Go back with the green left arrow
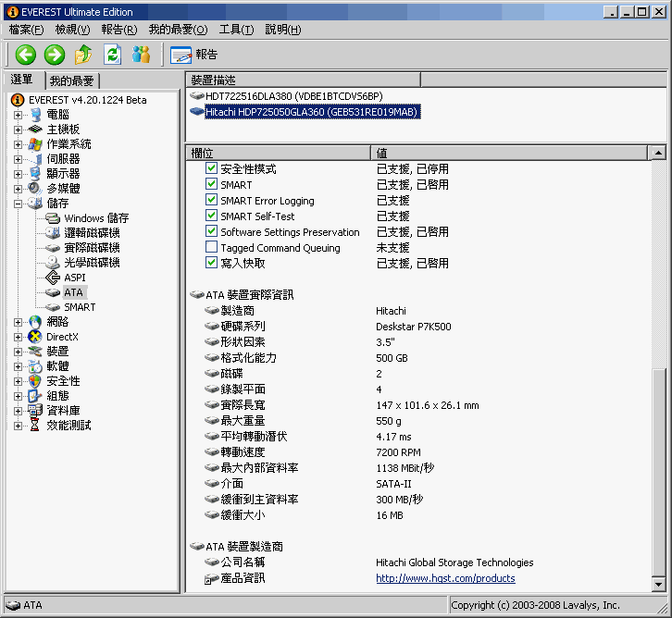 tap(25, 55)
